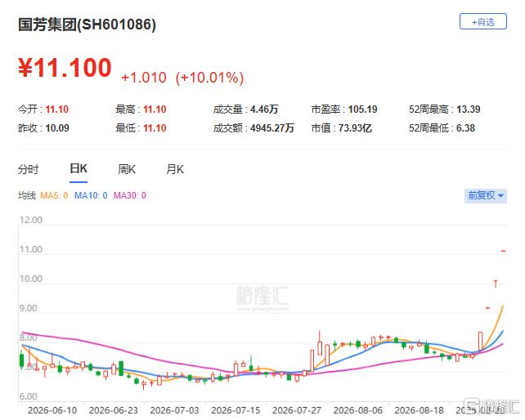Image resolution: width=525 pixels, height=420 pixels.
Task: Click the 52周最低 value 6.38
Action: click(465, 128)
